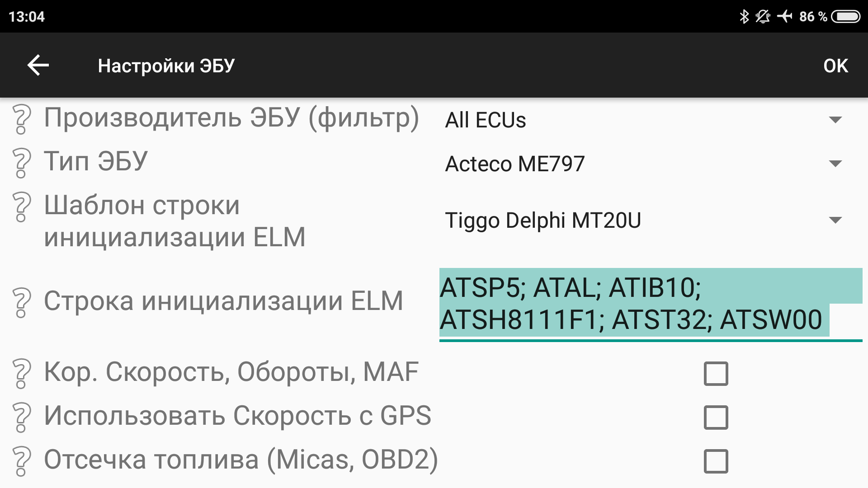This screenshot has width=868, height=488.
Task: Show help for Использовать Скорость с GPS
Action: [21, 418]
